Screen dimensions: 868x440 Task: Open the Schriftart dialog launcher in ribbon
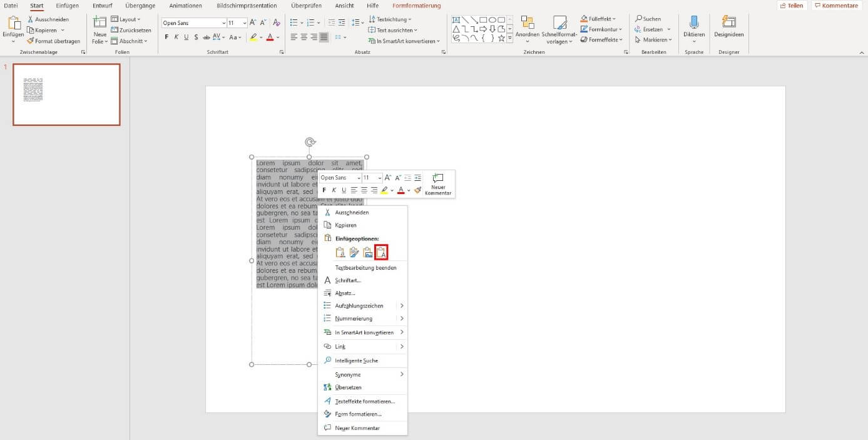pyautogui.click(x=281, y=53)
